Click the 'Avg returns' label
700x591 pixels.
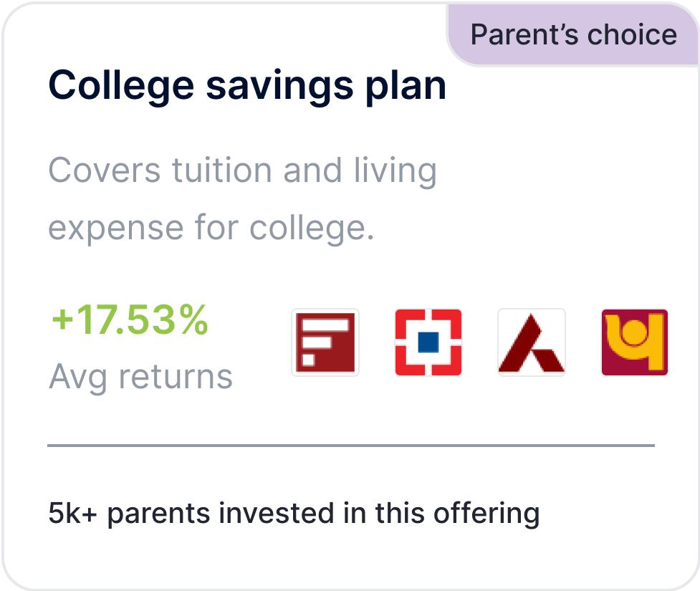click(140, 376)
